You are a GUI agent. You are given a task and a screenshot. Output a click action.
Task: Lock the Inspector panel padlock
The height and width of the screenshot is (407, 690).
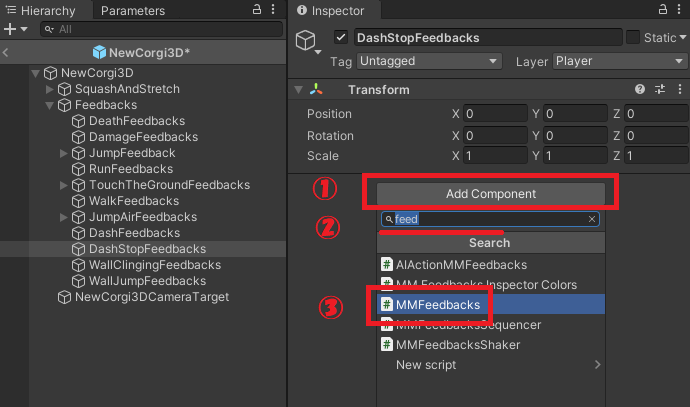(662, 9)
